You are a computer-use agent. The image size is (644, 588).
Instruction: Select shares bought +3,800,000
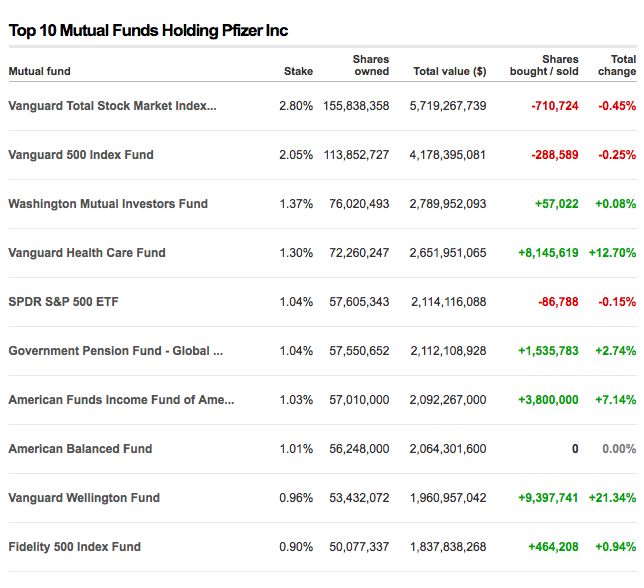(x=548, y=400)
